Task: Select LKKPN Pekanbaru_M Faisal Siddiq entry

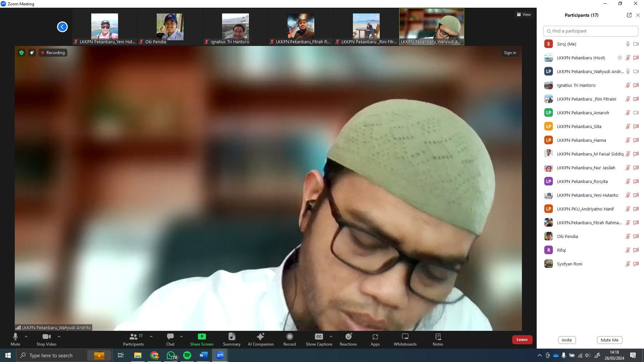Action: click(591, 154)
